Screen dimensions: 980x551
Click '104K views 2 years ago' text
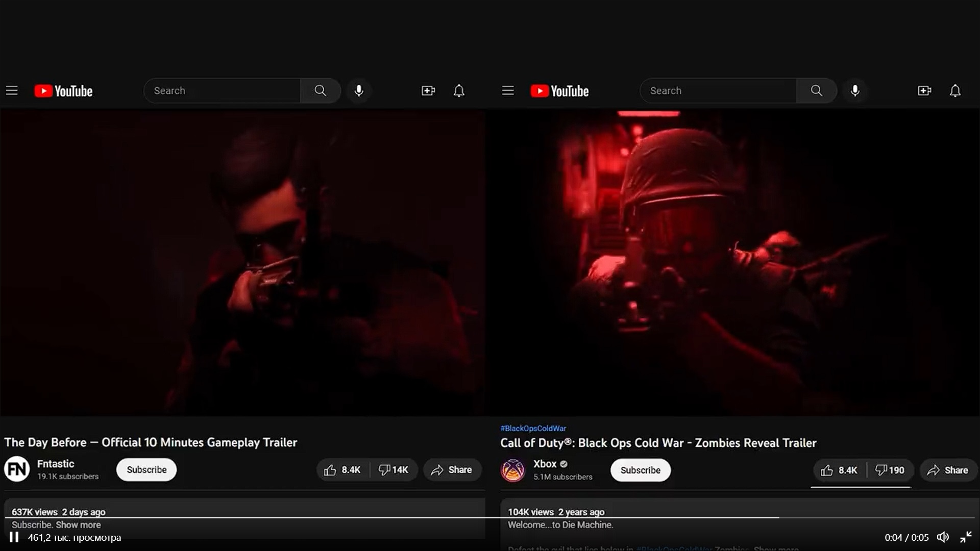pos(556,512)
